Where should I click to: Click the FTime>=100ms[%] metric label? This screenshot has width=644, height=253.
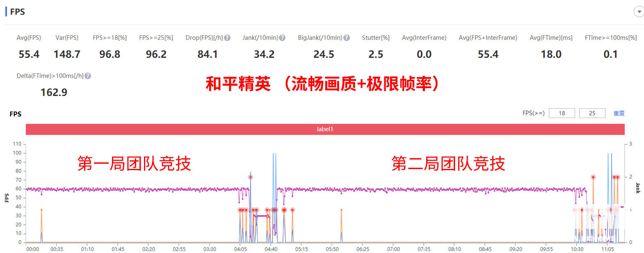[x=611, y=38]
